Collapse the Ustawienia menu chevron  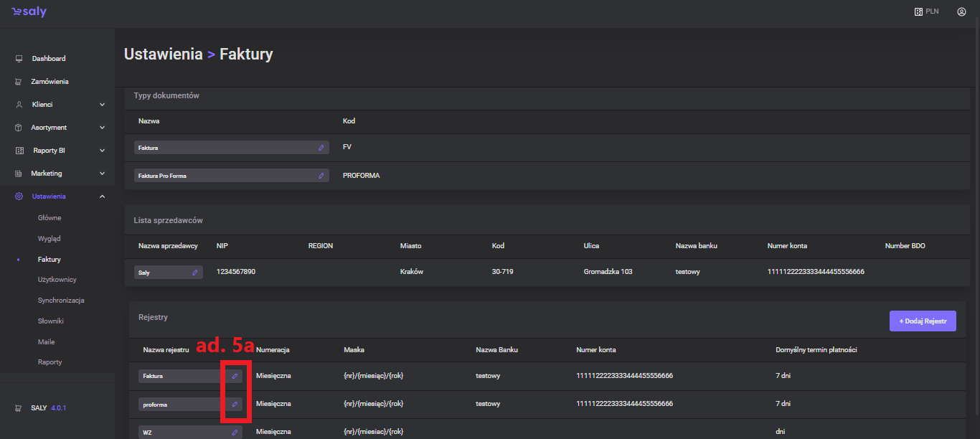click(x=102, y=197)
